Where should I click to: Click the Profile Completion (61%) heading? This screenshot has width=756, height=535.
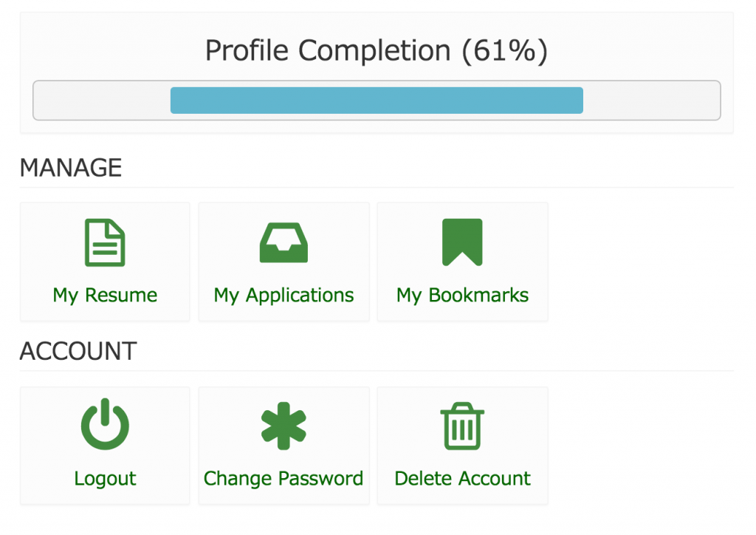pyautogui.click(x=377, y=51)
